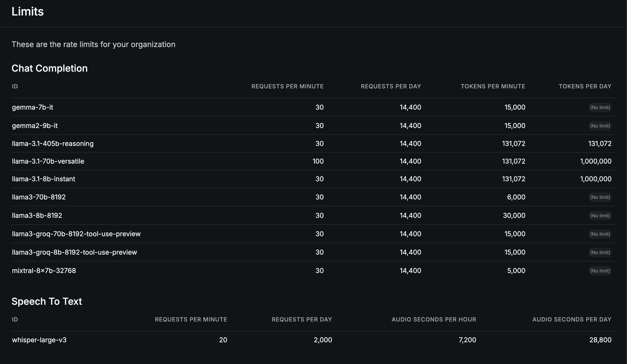Viewport: 627px width, 364px height.
Task: Click No limit badge for llama3-8b-8192
Action: click(x=600, y=216)
